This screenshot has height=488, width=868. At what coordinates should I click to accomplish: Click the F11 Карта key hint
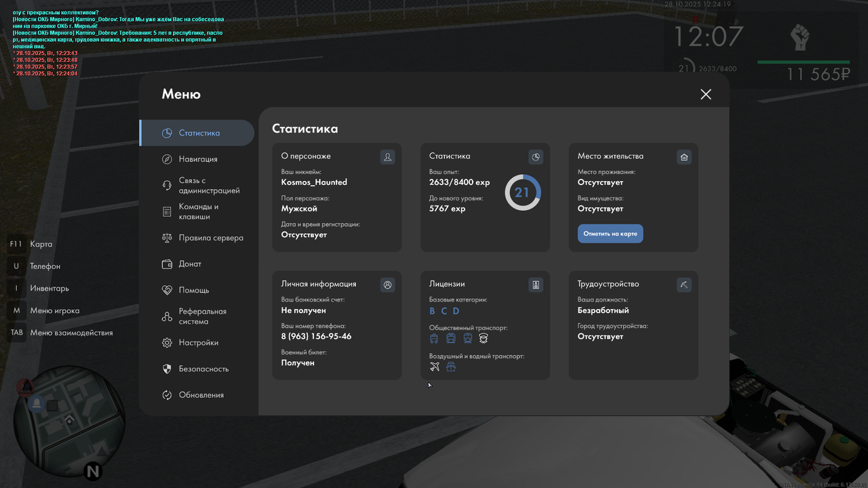(x=31, y=244)
